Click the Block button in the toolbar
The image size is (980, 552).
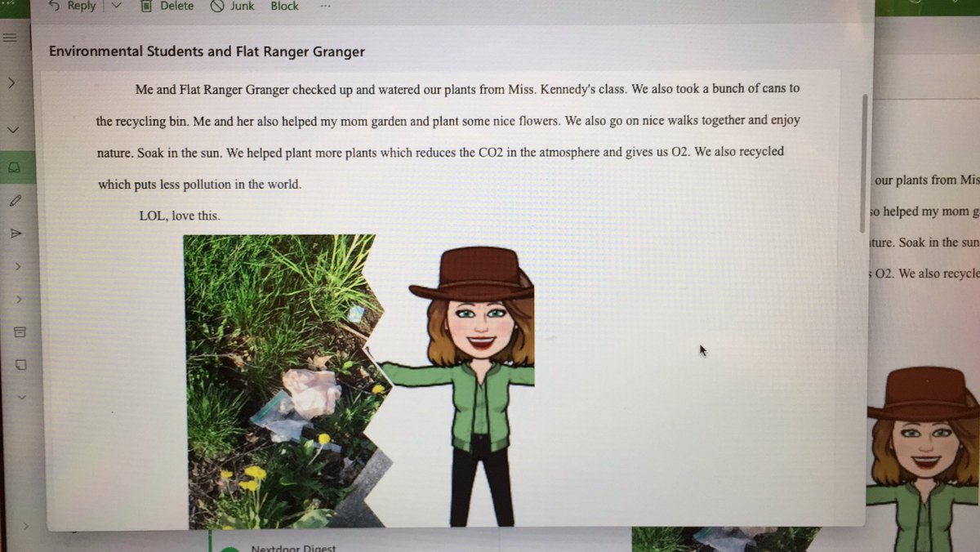[x=284, y=6]
